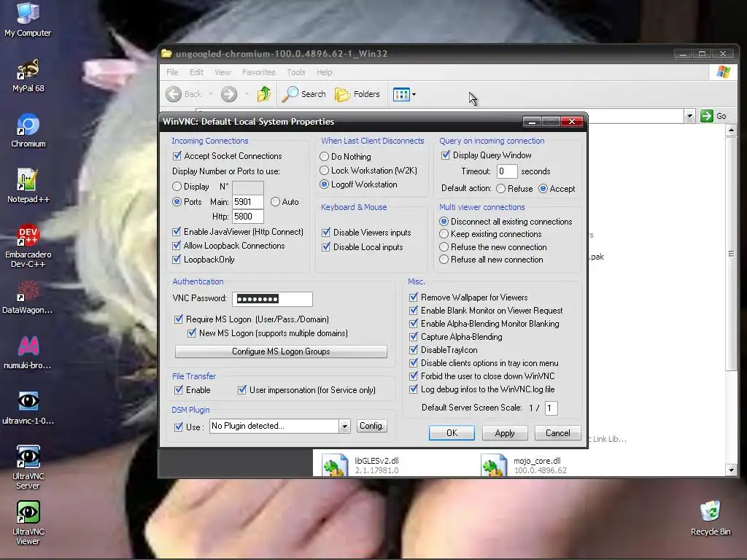Image resolution: width=747 pixels, height=560 pixels.
Task: Open DSM plugin dropdown list
Action: click(x=344, y=426)
